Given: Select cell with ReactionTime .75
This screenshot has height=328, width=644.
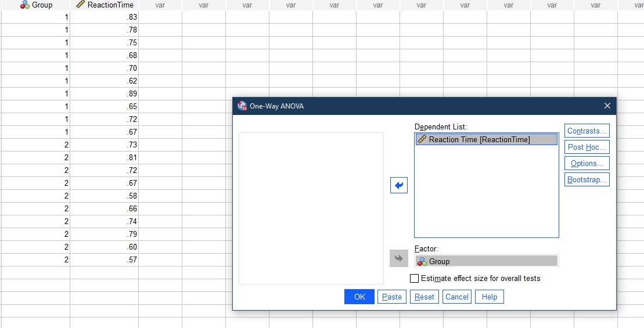Looking at the screenshot, I should point(105,43).
